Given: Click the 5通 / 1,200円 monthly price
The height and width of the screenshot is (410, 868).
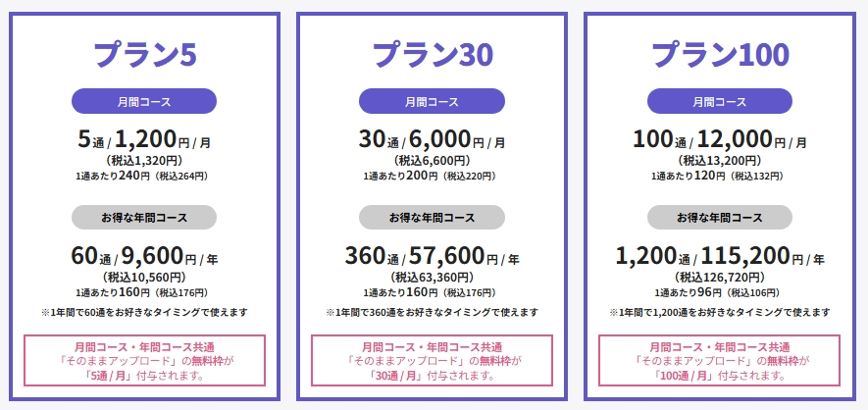Looking at the screenshot, I should 144,139.
